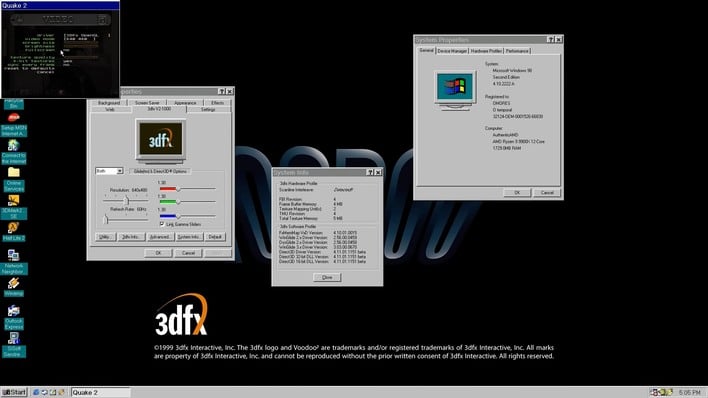The image size is (708, 398).
Task: Switch to the Web tab
Action: 110,110
